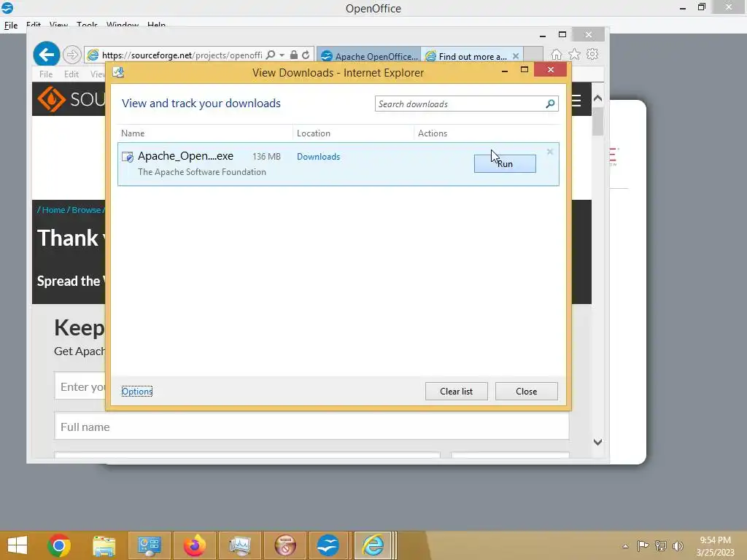Screen dimensions: 747x560
Task: Switch to the Apache OpenOffice tab
Action: click(x=369, y=56)
